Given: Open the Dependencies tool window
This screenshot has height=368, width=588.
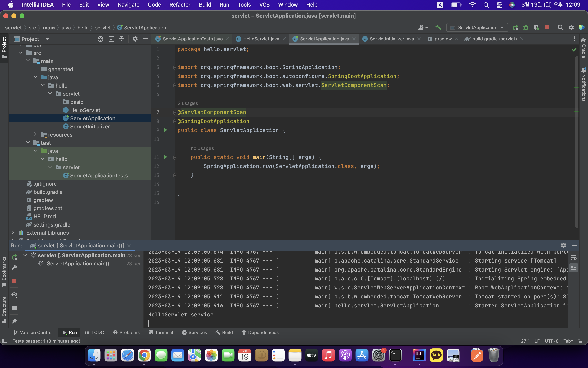Looking at the screenshot, I should coord(260,332).
